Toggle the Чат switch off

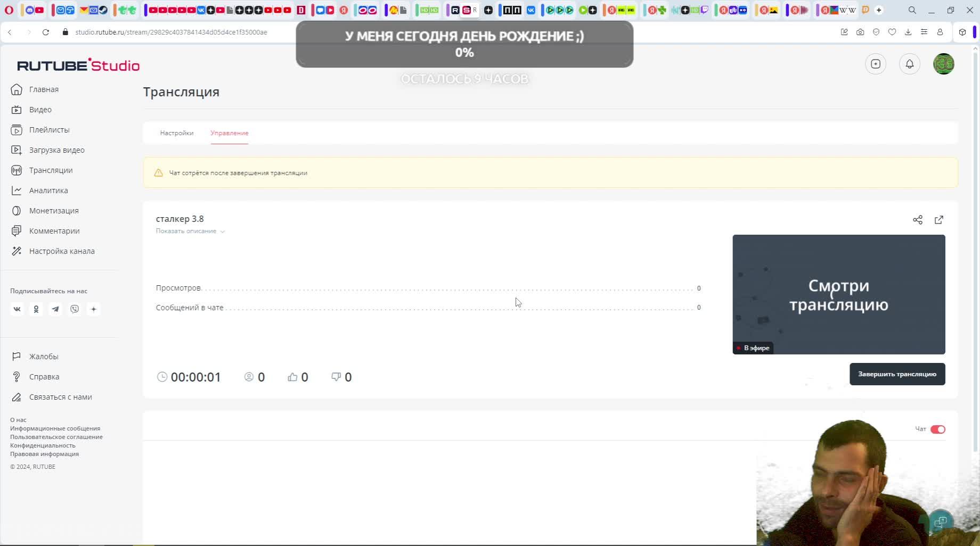938,429
